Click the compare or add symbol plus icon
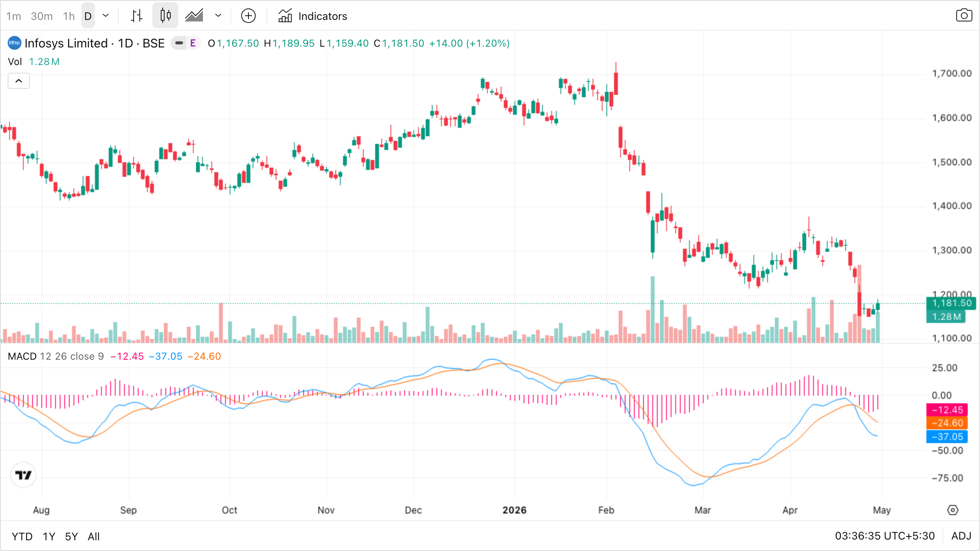 tap(248, 16)
